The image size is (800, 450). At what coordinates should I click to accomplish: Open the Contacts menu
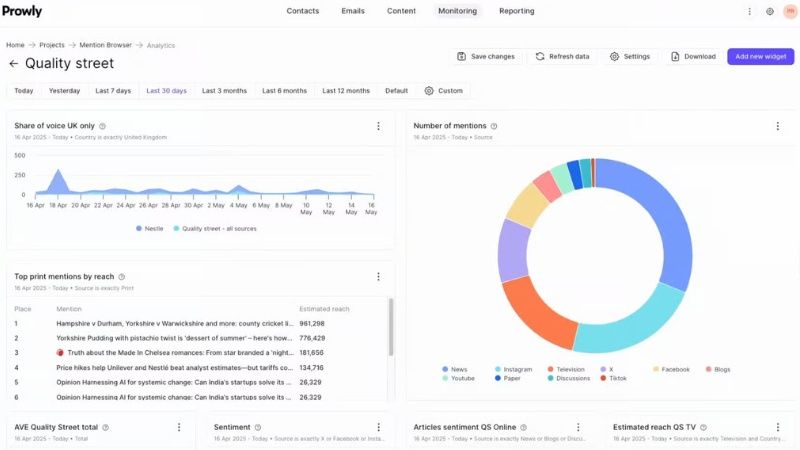tap(303, 11)
